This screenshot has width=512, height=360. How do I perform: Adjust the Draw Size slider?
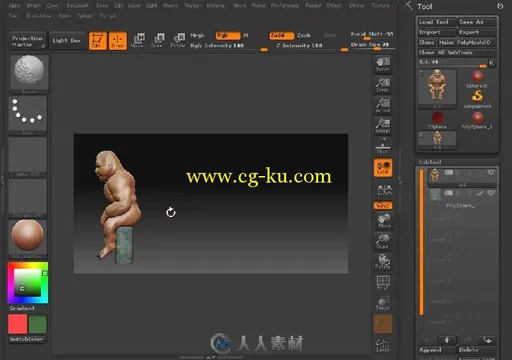click(x=372, y=45)
